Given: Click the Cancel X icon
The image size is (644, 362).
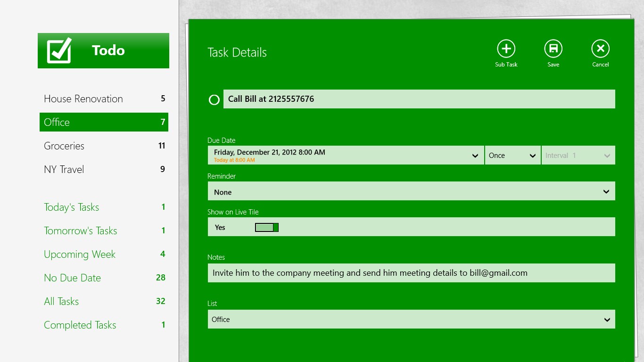Looking at the screenshot, I should [x=600, y=49].
